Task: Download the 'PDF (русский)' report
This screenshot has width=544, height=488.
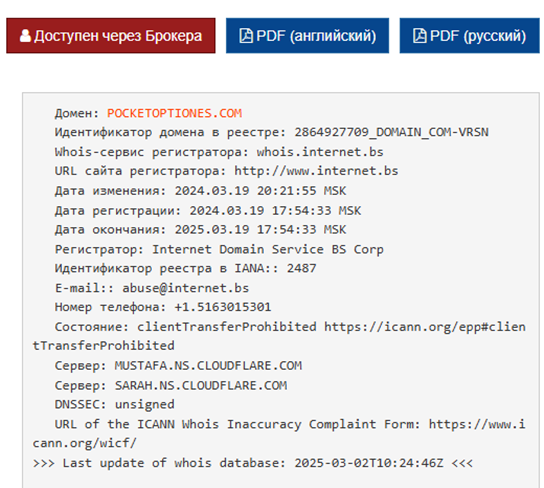Action: click(x=469, y=36)
